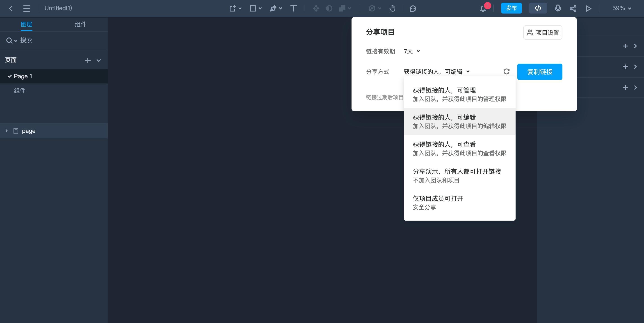The image size is (644, 323).
Task: Open the shape tool dropdown arrow
Action: 260,9
